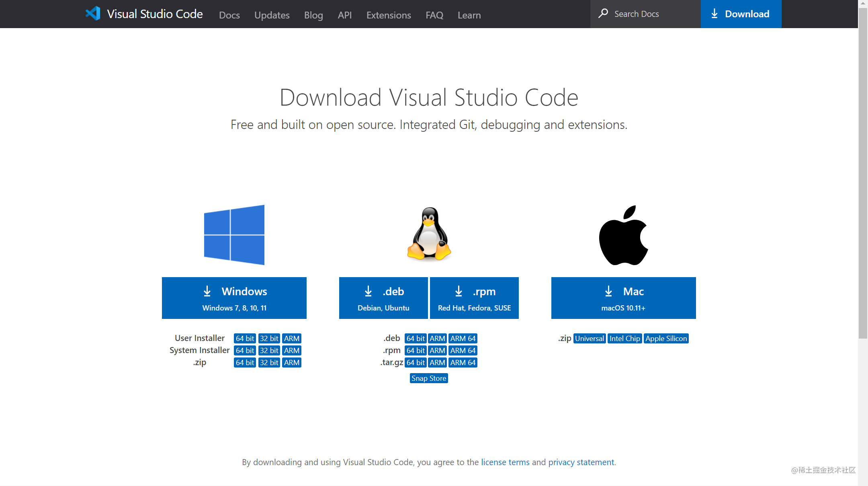Click the license terms link
868x486 pixels.
[x=505, y=461]
